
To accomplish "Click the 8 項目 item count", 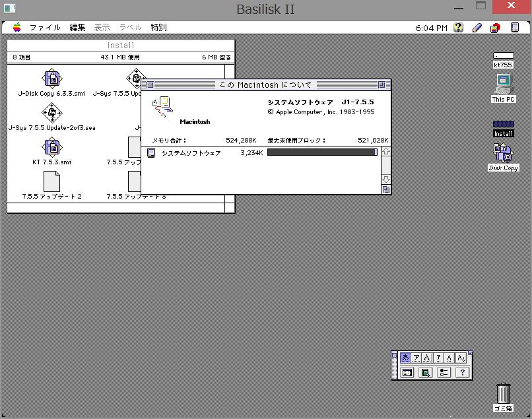I will [21, 57].
